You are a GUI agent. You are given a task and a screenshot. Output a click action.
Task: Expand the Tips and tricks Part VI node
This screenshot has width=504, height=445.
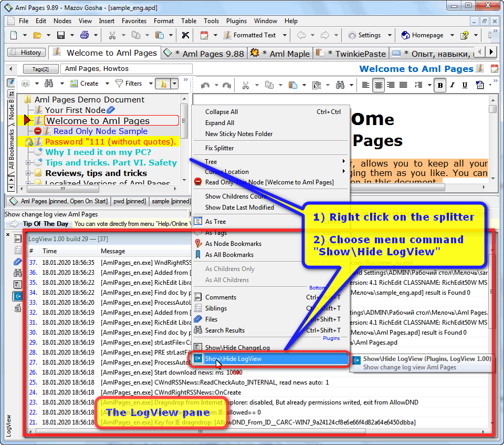(28, 163)
